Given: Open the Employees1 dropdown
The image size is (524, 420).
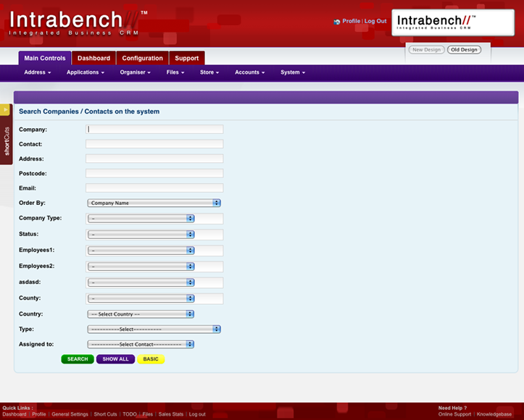Looking at the screenshot, I should [141, 251].
